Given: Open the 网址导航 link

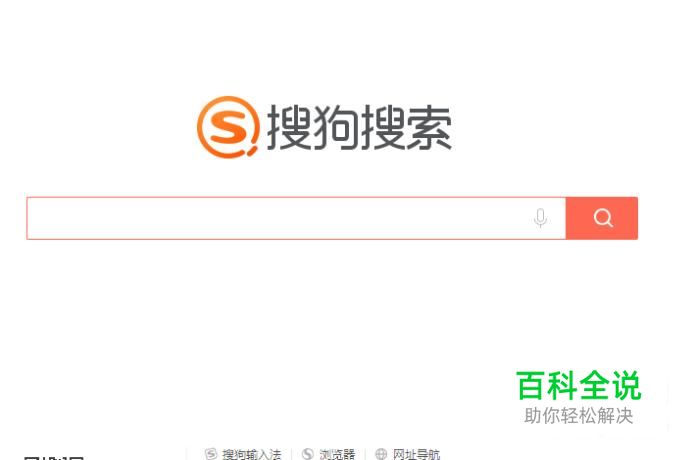Looking at the screenshot, I should click(x=416, y=454).
